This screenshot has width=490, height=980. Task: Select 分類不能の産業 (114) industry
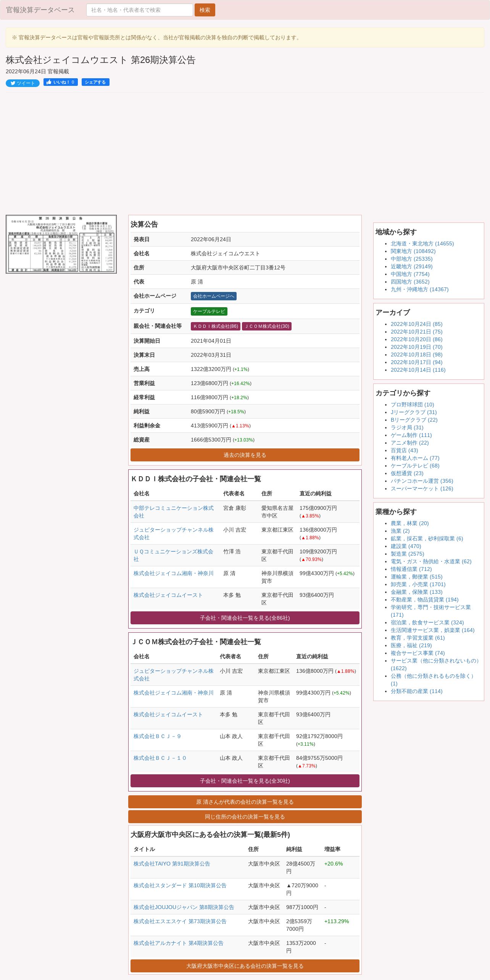tap(417, 691)
